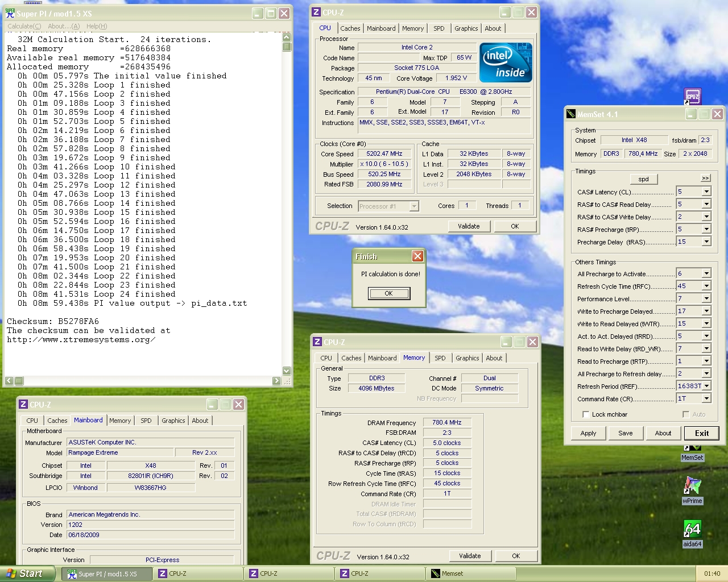Click the Rampage Extreme model field
Image resolution: width=728 pixels, height=582 pixels.
(x=120, y=453)
